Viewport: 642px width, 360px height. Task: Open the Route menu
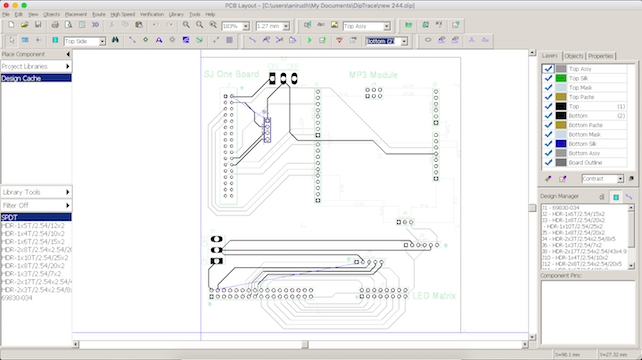pos(99,14)
